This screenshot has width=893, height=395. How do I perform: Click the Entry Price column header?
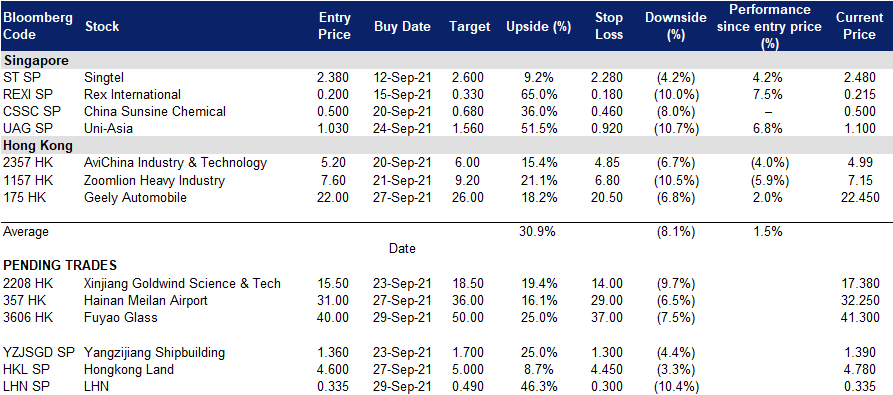pyautogui.click(x=334, y=26)
